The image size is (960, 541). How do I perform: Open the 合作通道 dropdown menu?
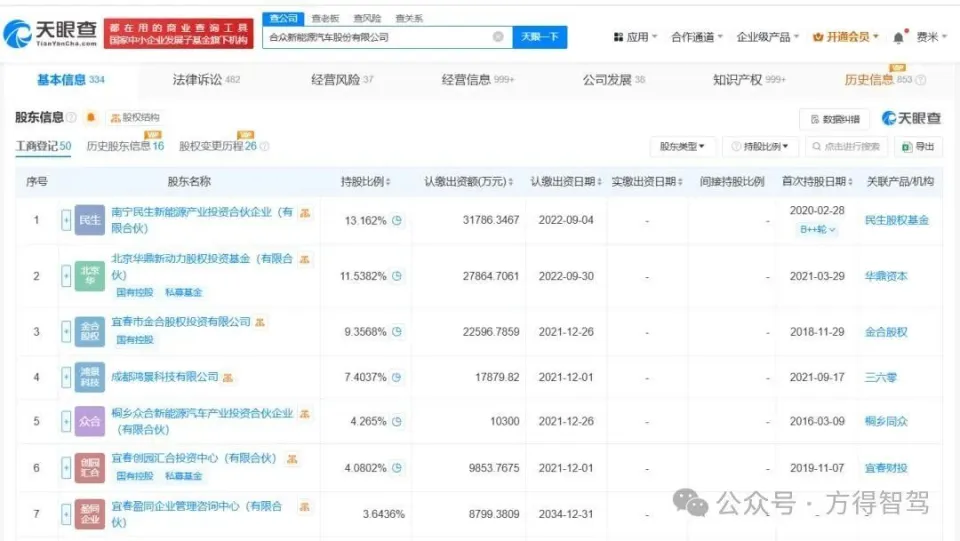point(697,37)
